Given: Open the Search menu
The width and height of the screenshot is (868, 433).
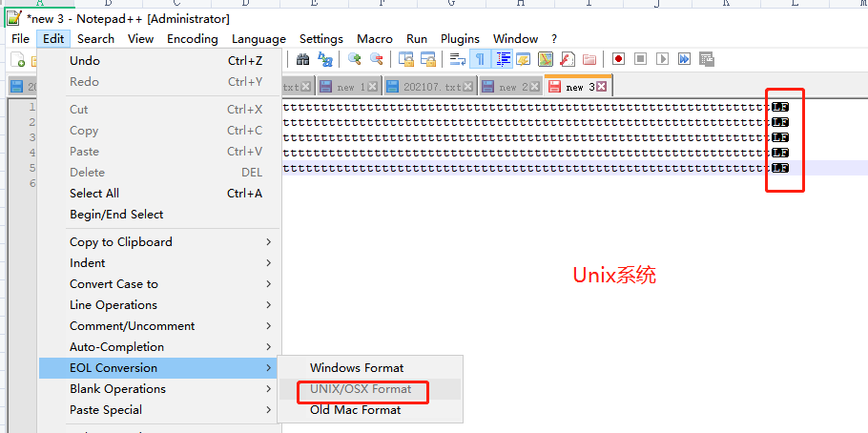Looking at the screenshot, I should (95, 39).
